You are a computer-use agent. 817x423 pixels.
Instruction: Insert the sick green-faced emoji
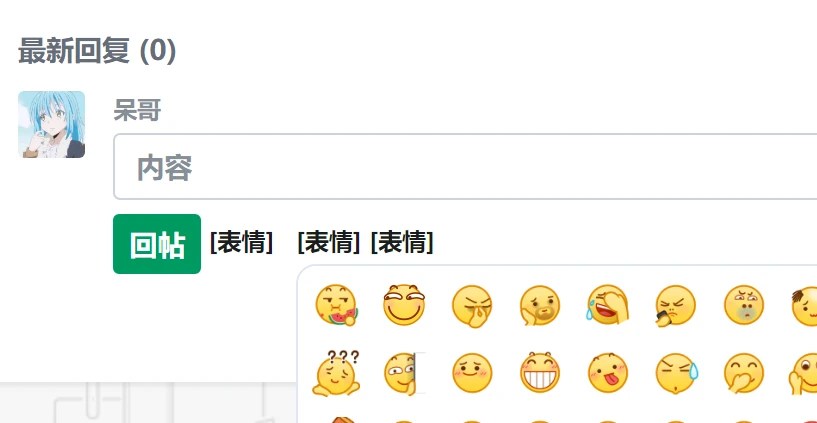[x=744, y=305]
